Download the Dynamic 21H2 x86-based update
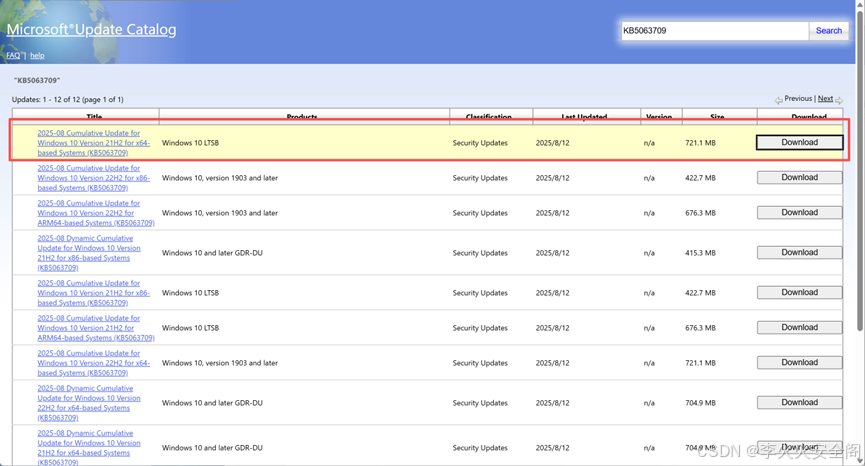The width and height of the screenshot is (865, 466). pyautogui.click(x=799, y=253)
